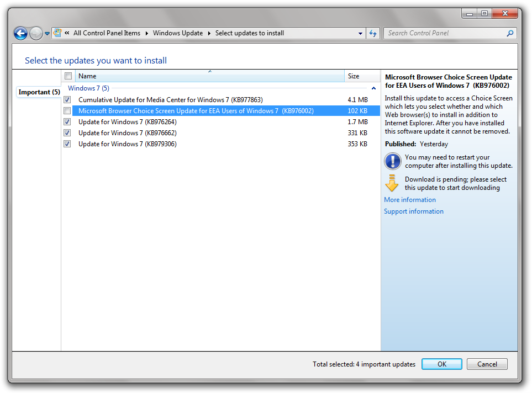Toggle the select-all checkbox in header
The height and width of the screenshot is (393, 532).
click(68, 76)
